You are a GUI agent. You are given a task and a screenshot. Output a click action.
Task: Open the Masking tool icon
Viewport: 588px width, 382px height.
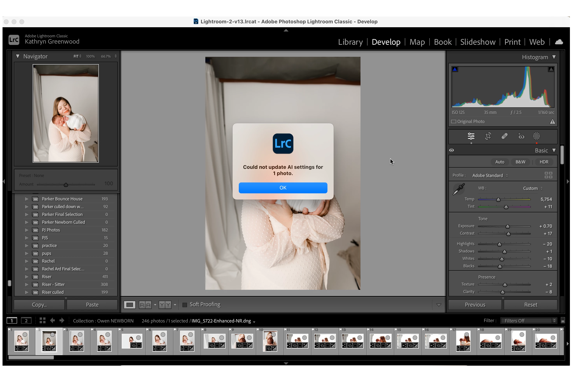(536, 136)
